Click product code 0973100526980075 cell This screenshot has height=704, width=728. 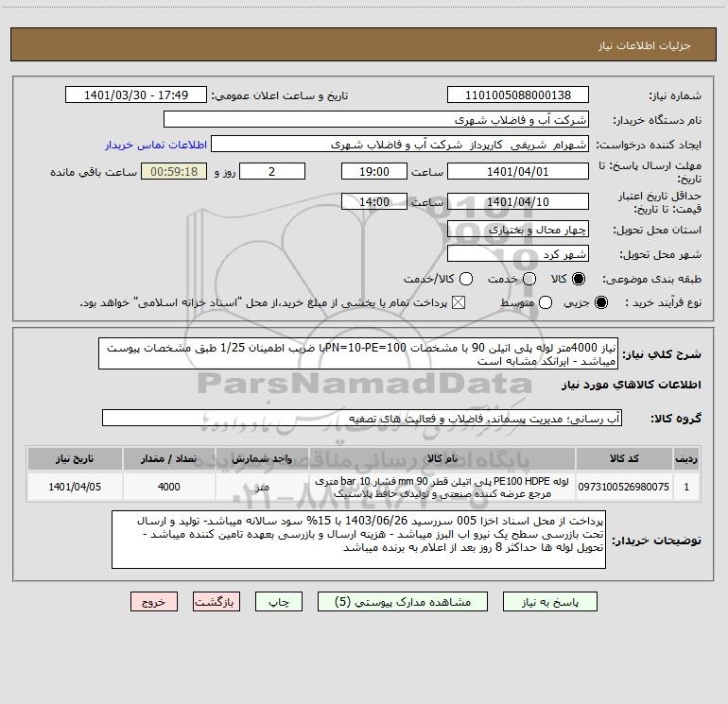[624, 487]
